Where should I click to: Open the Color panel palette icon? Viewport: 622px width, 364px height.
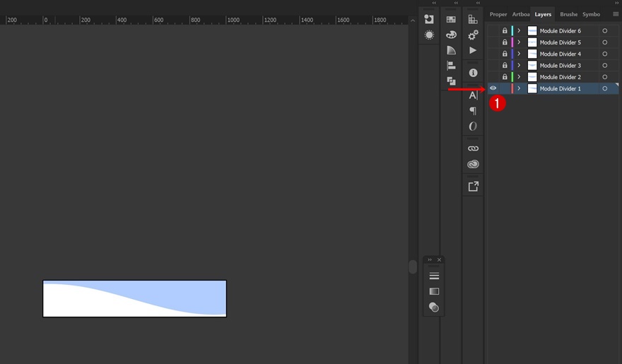(x=451, y=35)
